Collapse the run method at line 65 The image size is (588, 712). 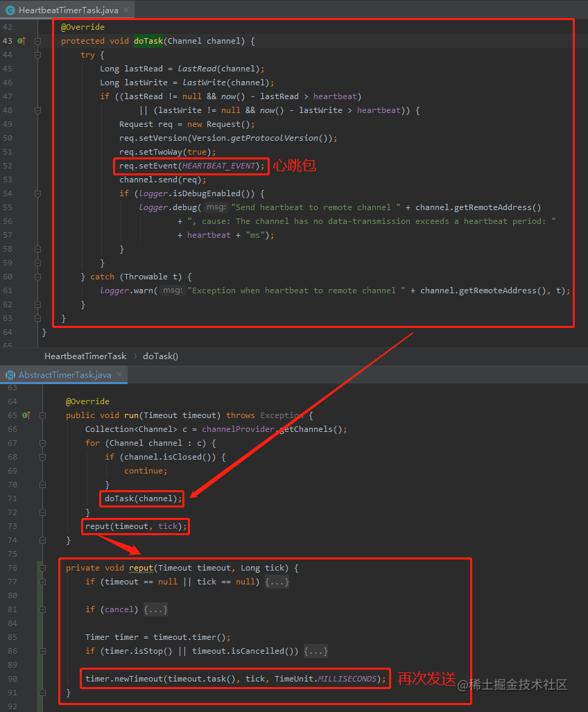coord(42,415)
